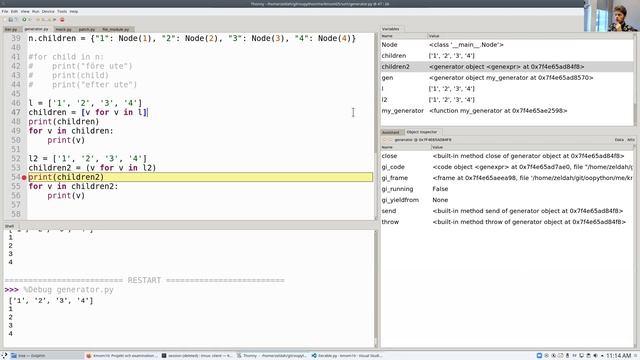This screenshot has width=640, height=360.
Task: Switch to the patch.py editor tab
Action: tap(87, 29)
